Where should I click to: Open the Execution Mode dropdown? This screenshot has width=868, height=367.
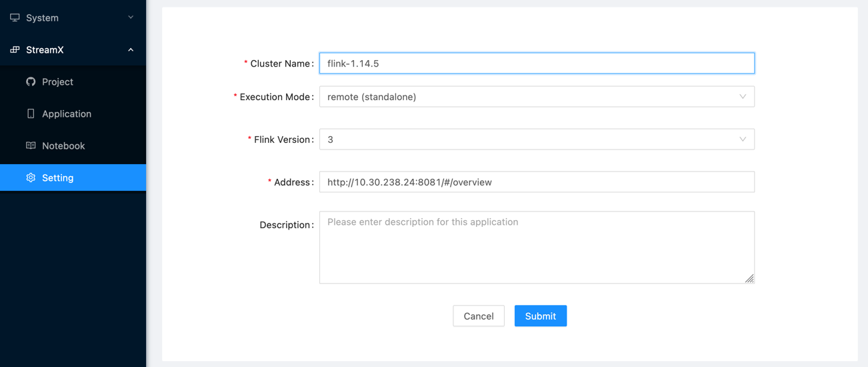(527, 97)
